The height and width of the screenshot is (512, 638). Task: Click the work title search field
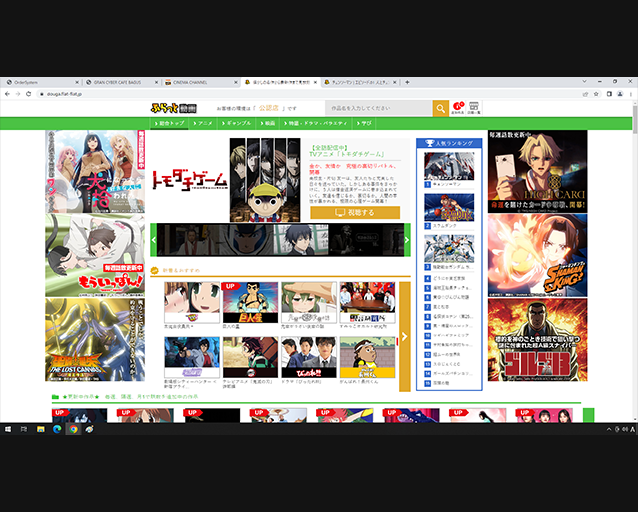point(379,108)
